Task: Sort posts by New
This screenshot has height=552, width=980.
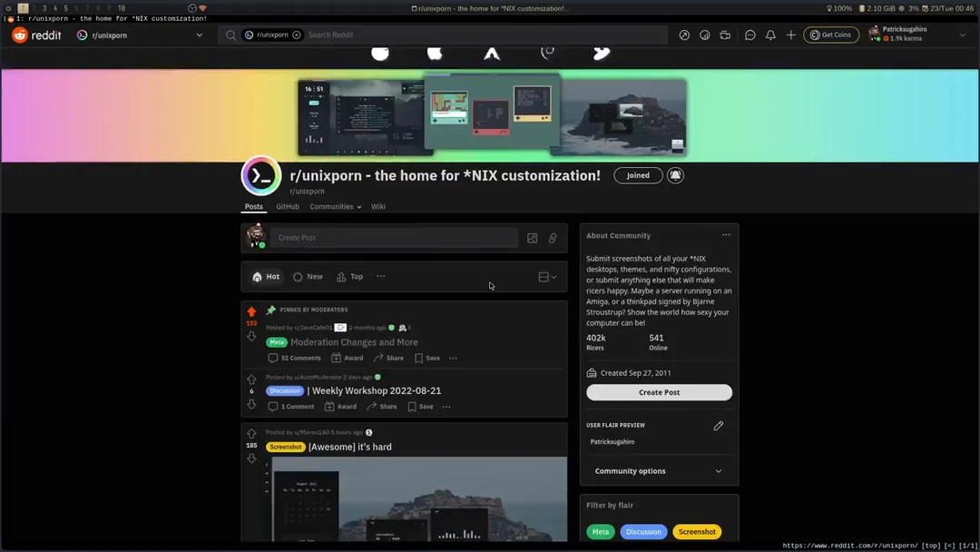Action: (308, 277)
